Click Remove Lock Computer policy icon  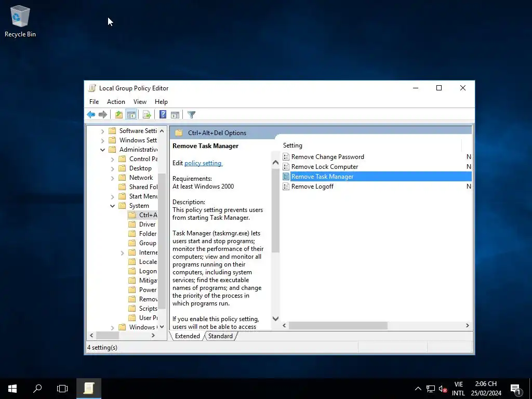tap(286, 167)
